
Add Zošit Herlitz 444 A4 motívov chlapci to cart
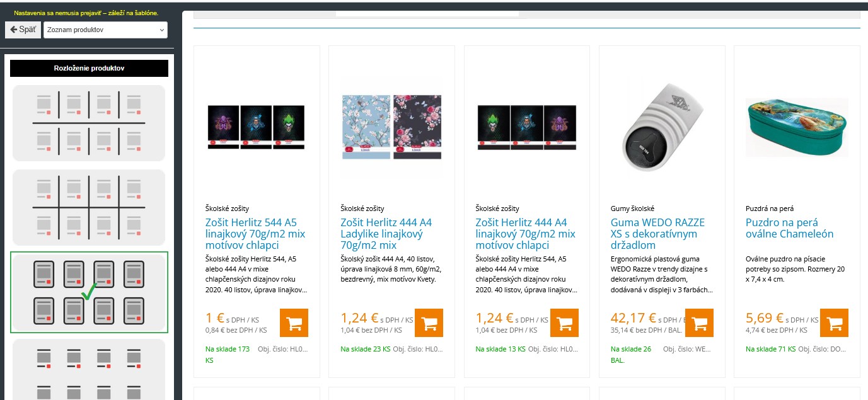(x=564, y=323)
